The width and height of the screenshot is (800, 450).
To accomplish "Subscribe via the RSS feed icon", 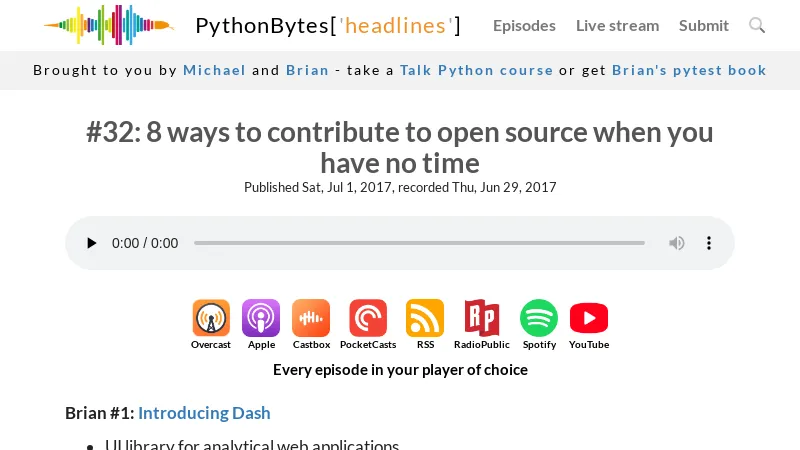I will 425,319.
